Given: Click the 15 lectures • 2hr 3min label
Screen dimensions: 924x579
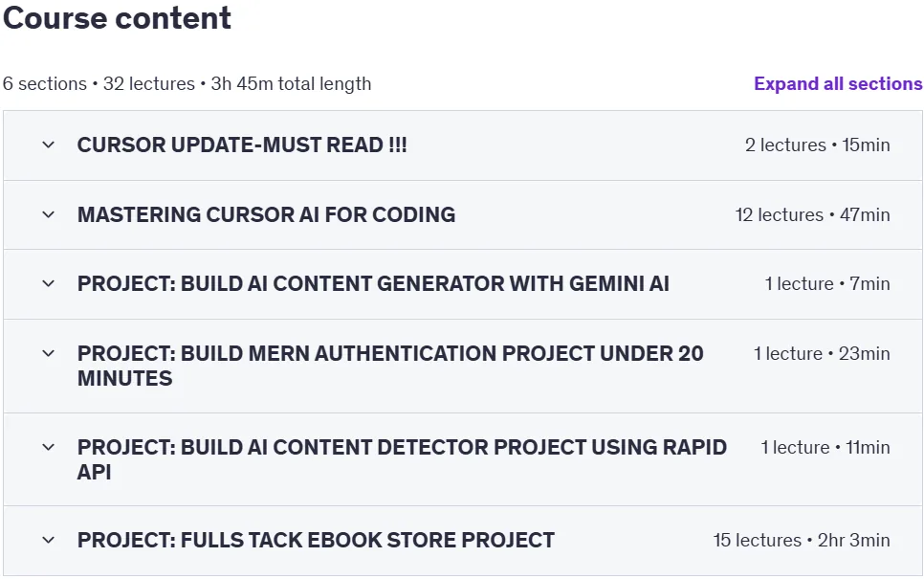Looking at the screenshot, I should (x=802, y=540).
